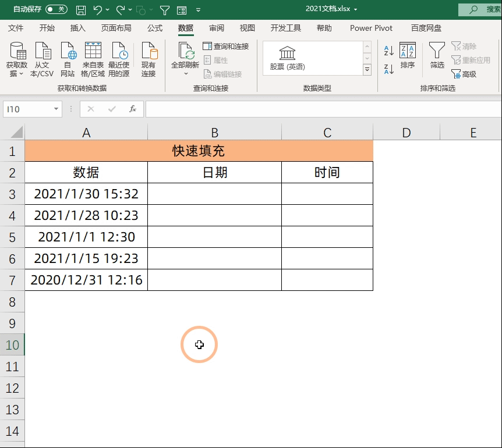
Task: Open the Redo history dropdown arrow
Action: click(130, 10)
